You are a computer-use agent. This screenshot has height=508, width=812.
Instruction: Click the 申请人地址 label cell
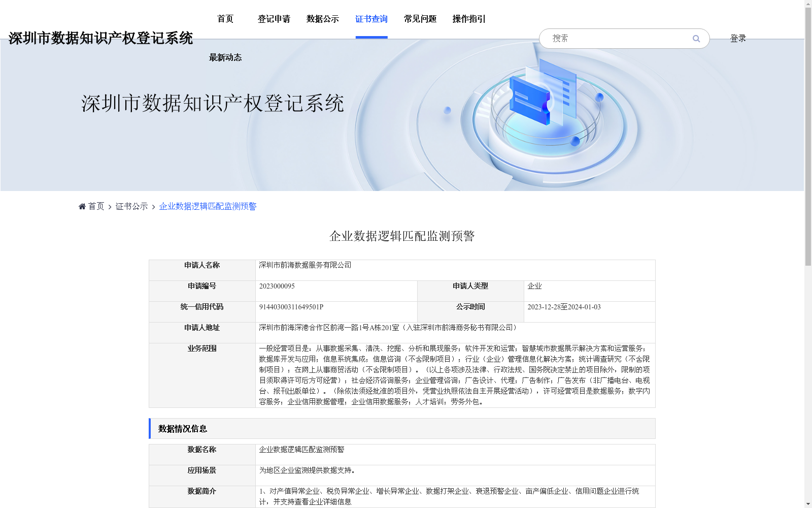click(202, 333)
